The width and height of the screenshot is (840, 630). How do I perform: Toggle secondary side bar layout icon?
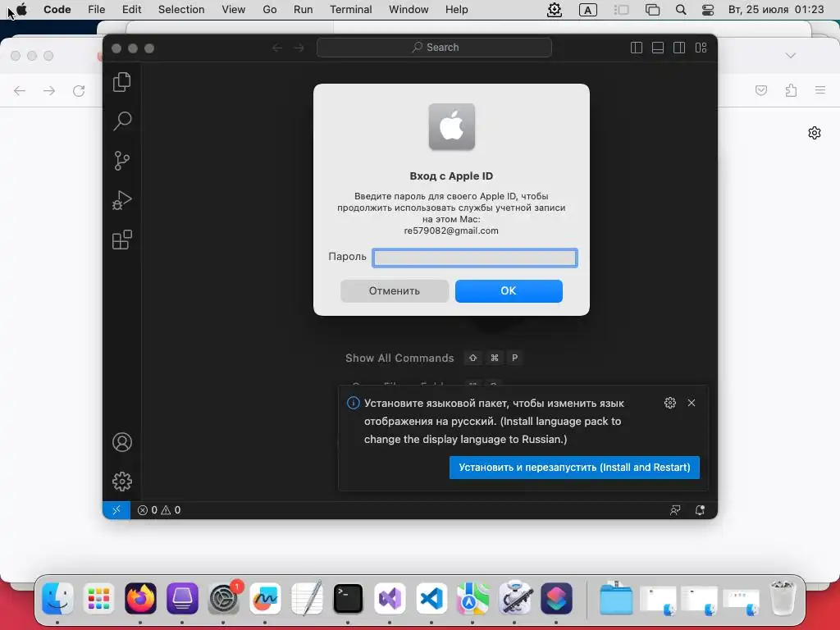click(x=679, y=48)
